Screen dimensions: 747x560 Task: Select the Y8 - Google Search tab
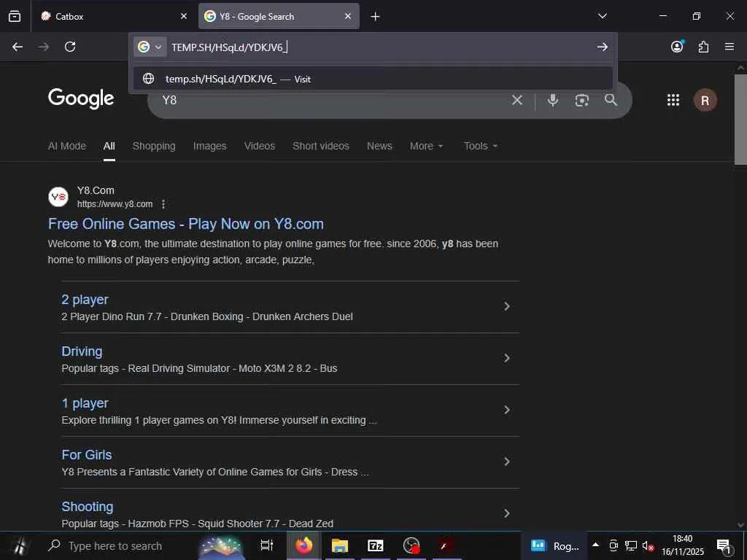coord(279,16)
